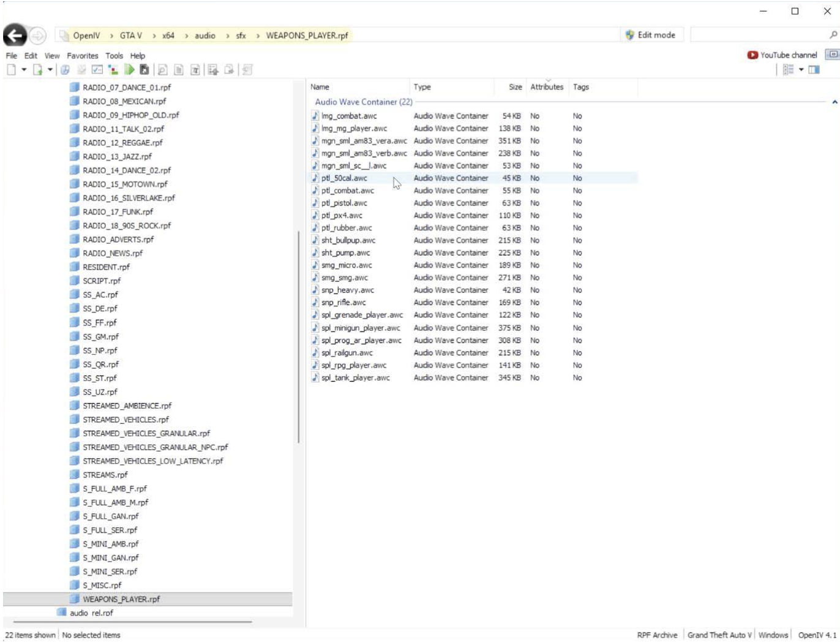Viewport: 840px width, 642px height.
Task: Toggle the preview pane icon
Action: pyautogui.click(x=814, y=70)
